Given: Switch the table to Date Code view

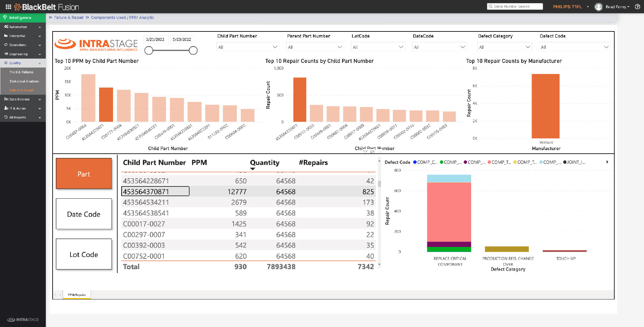Looking at the screenshot, I should (84, 214).
